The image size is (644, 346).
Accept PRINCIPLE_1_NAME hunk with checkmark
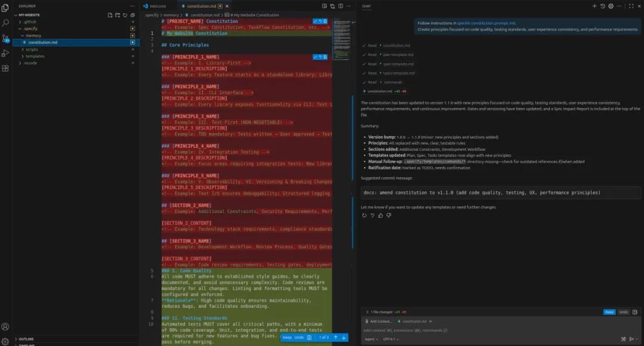(x=315, y=57)
